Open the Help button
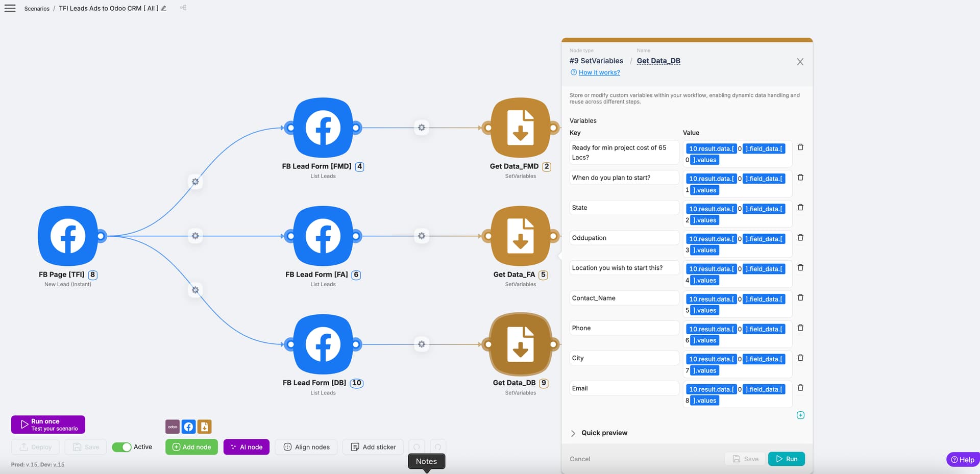980x474 pixels. pos(963,460)
